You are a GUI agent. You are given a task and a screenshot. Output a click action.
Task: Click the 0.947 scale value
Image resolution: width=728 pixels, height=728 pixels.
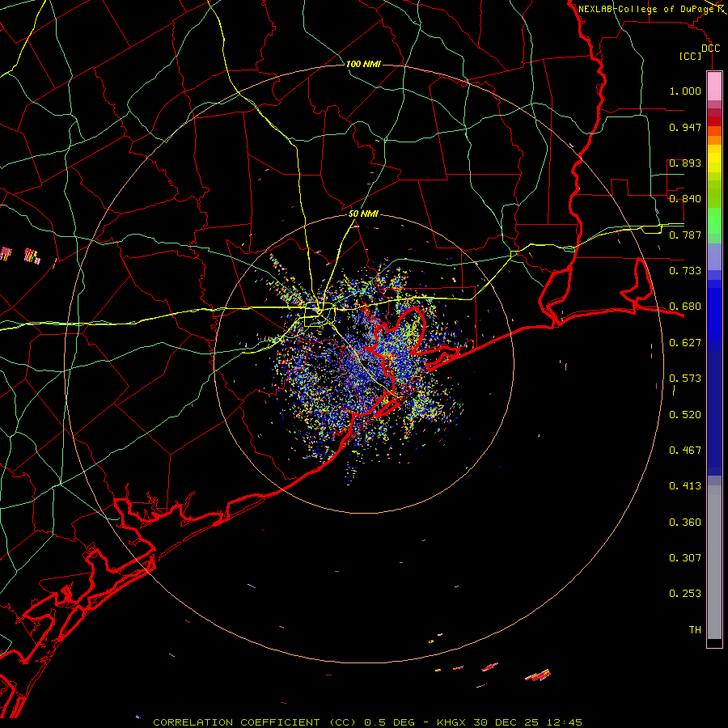[x=685, y=127]
